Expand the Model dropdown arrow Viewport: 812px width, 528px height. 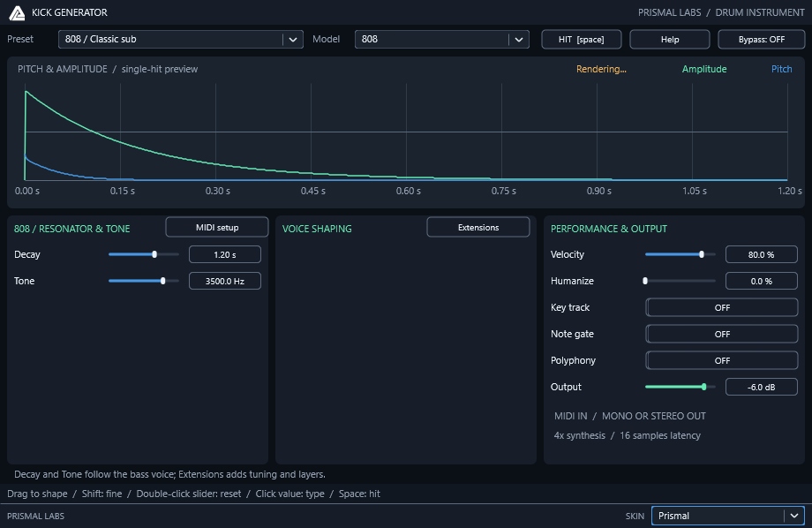pos(518,40)
